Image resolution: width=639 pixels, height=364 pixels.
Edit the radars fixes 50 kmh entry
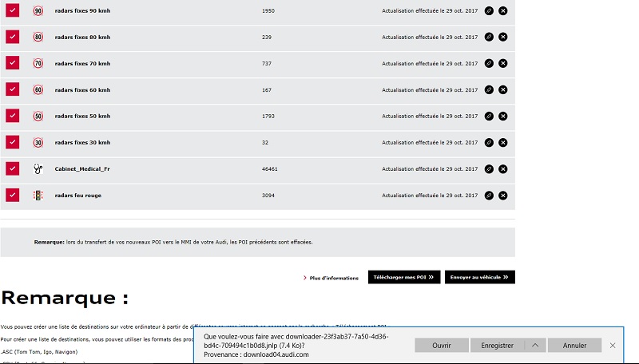point(489,116)
